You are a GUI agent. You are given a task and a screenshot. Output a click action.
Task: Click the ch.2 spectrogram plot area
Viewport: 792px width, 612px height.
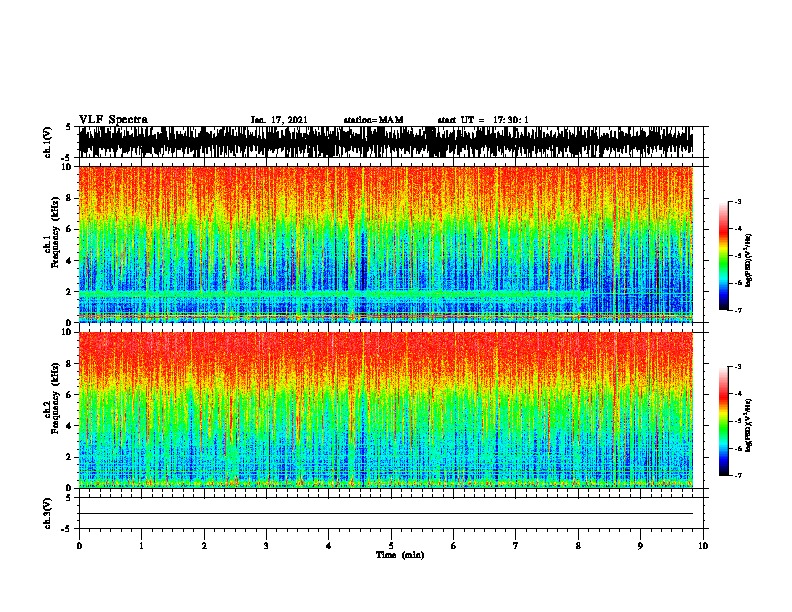click(x=386, y=410)
